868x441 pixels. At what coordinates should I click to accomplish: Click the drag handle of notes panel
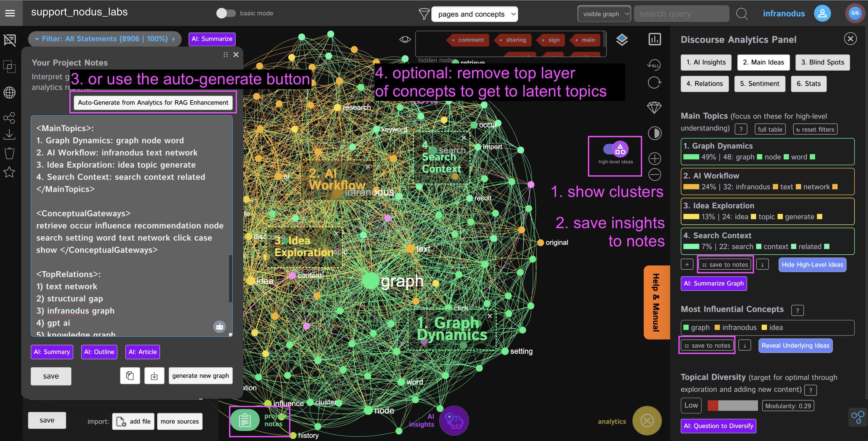click(x=225, y=54)
